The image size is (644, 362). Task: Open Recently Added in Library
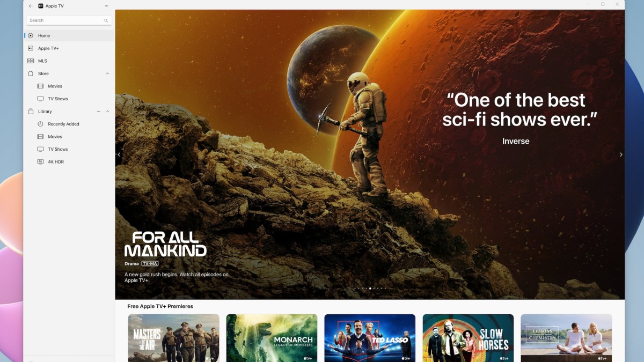(x=69, y=124)
